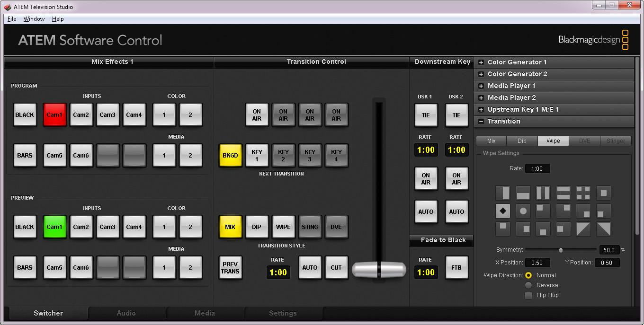This screenshot has height=325, width=644.
Task: Switch to the Media tab
Action: [205, 313]
